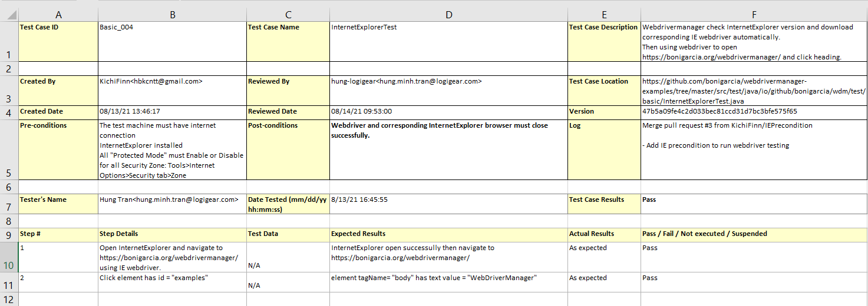Viewport: 868px width, 306px height.
Task: Select row 10 header
Action: tap(9, 258)
